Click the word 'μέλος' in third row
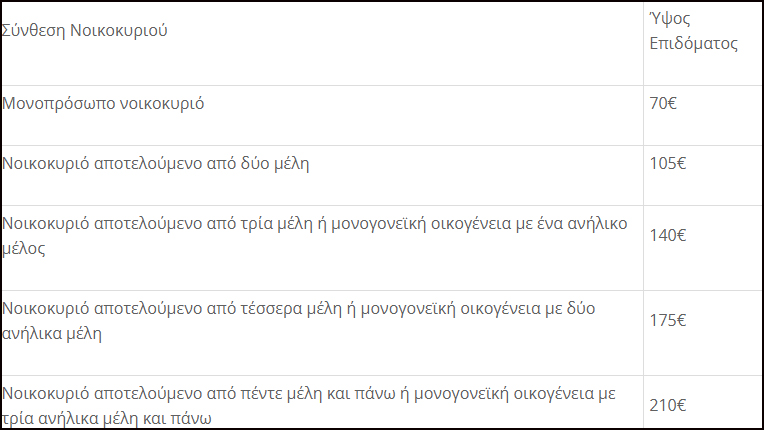Viewport: 764px width, 430px height. (23, 248)
